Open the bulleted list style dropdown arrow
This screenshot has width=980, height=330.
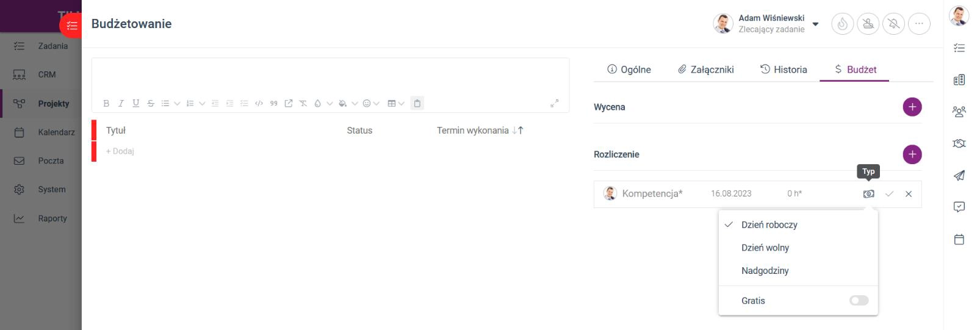[x=177, y=103]
